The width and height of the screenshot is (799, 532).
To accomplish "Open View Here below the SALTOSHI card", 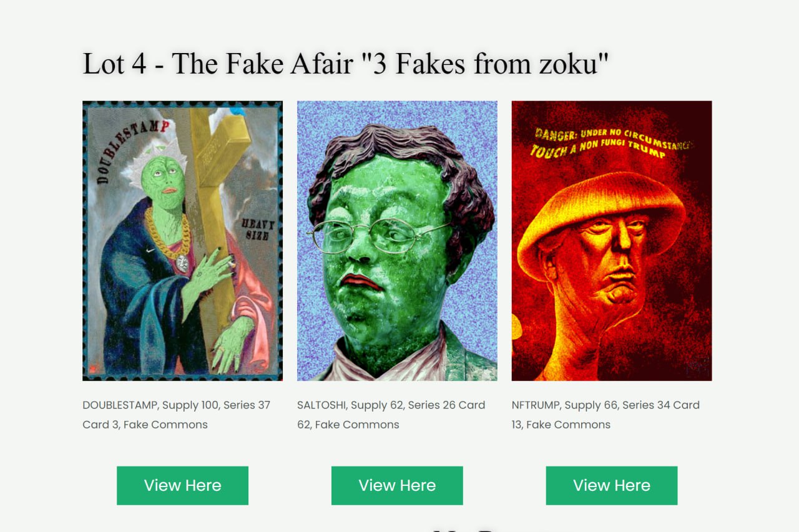I will (x=397, y=485).
